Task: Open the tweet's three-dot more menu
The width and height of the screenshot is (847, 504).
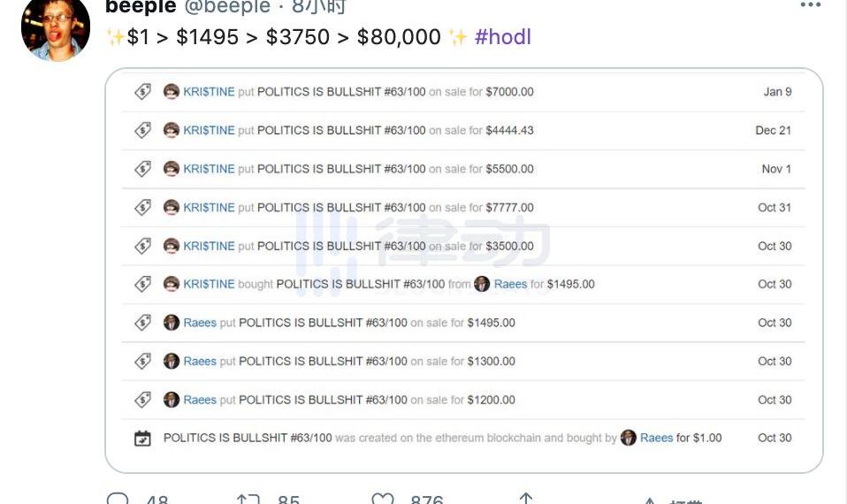Action: tap(810, 4)
